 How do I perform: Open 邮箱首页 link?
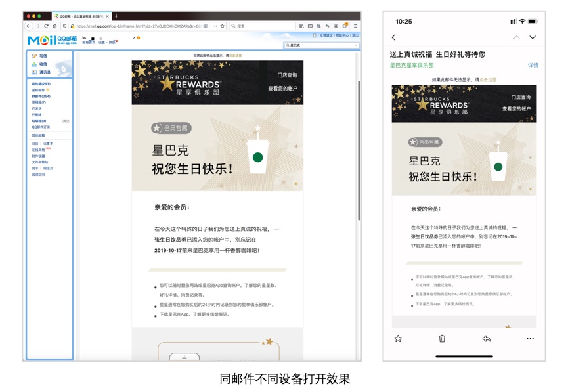click(89, 43)
